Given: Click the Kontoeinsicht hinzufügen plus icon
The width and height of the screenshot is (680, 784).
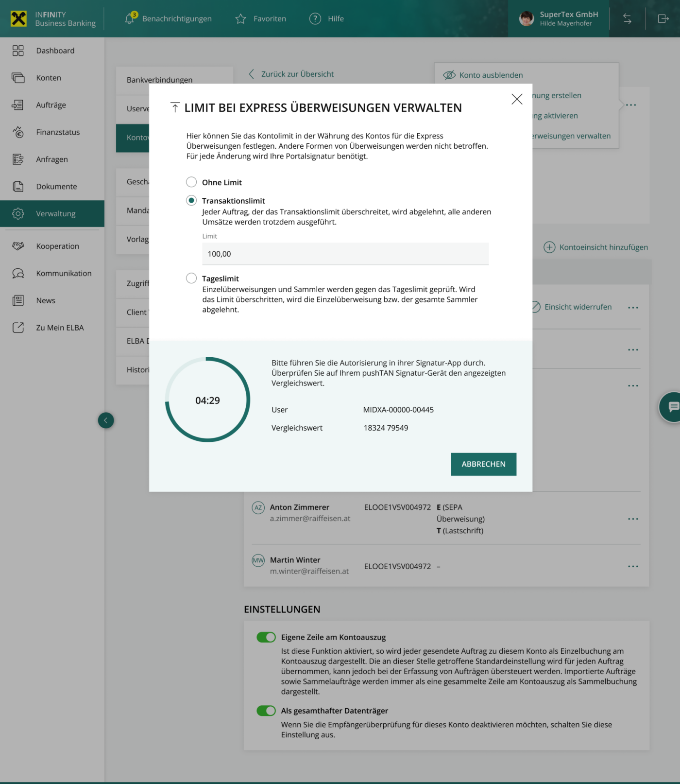Looking at the screenshot, I should 549,247.
